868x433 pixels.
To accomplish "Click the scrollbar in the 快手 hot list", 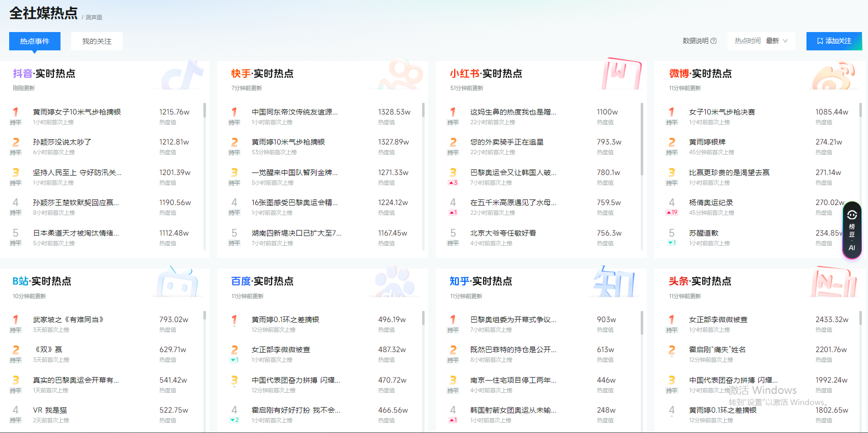I will [423, 110].
